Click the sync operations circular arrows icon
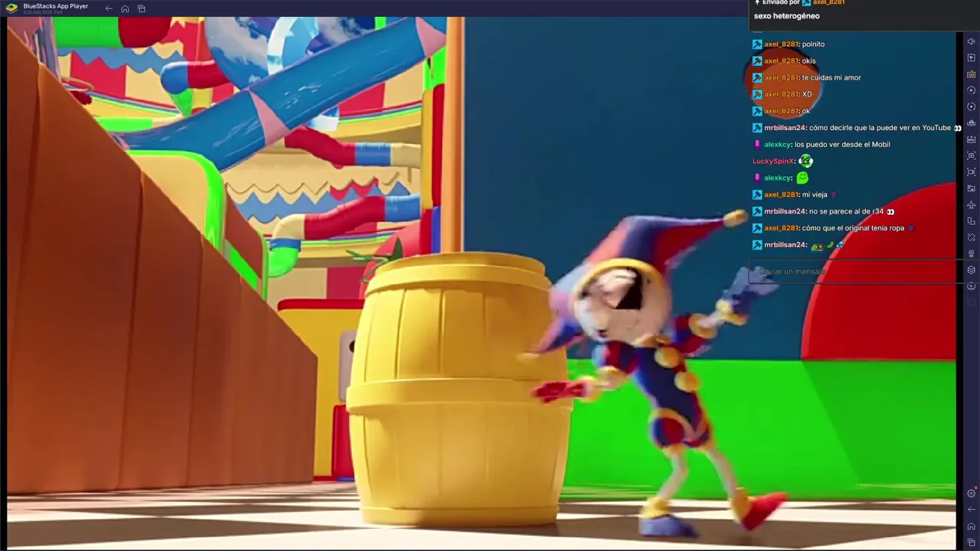The height and width of the screenshot is (551, 980). [x=972, y=106]
